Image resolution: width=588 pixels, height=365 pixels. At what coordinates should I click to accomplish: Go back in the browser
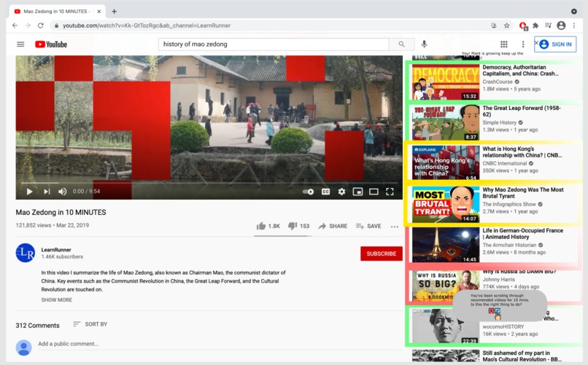(x=15, y=25)
